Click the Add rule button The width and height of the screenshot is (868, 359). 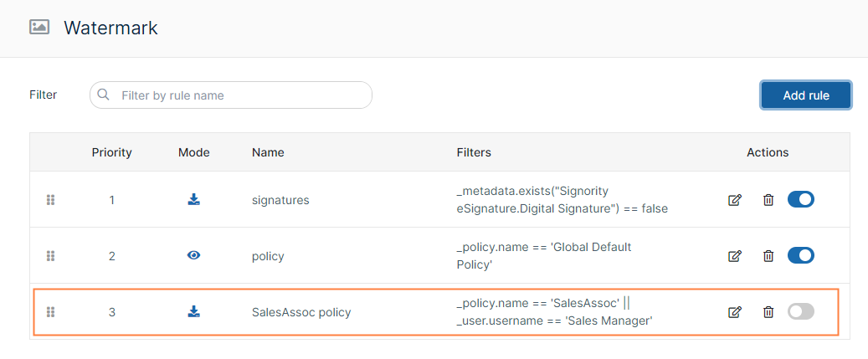pos(806,95)
